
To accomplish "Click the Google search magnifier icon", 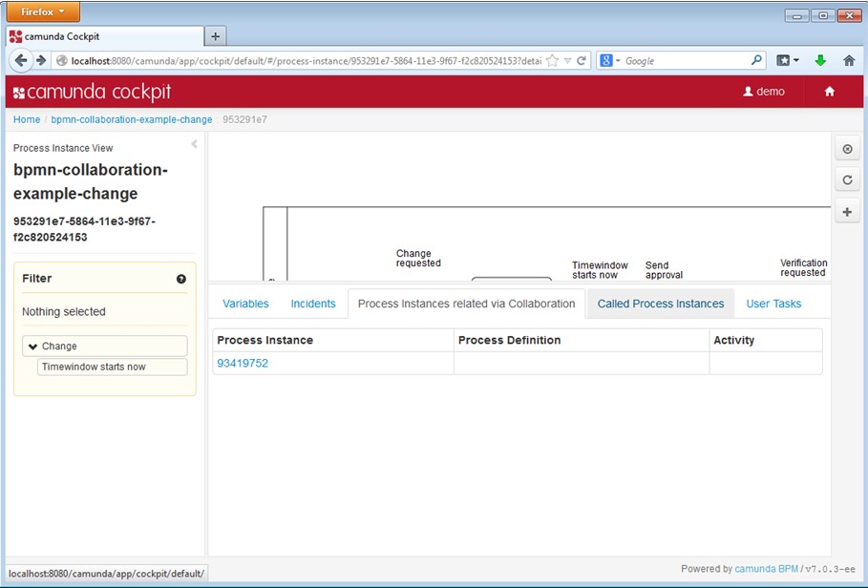I will coord(756,60).
